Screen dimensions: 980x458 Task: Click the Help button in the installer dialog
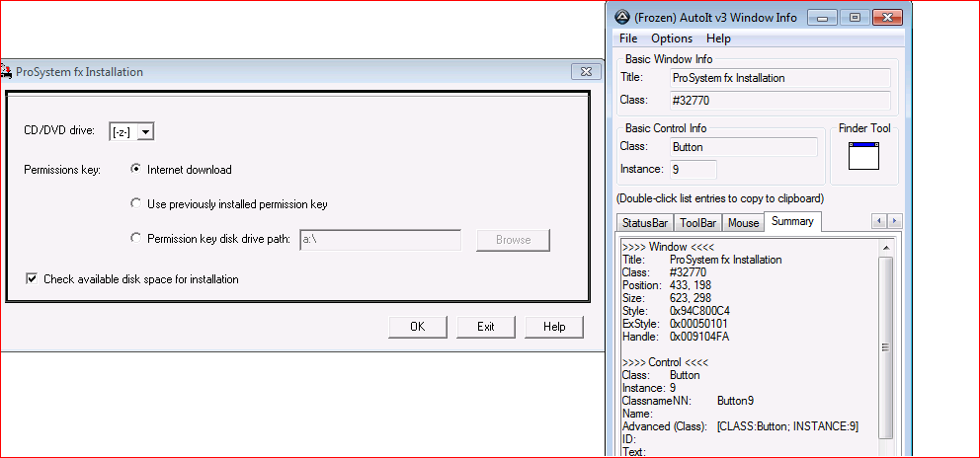(x=554, y=326)
